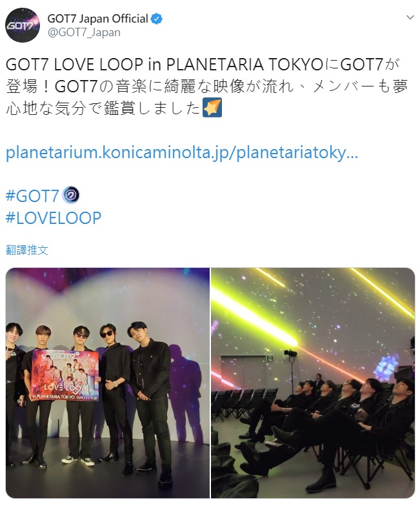Click the shooting star emoji in tweet
The image size is (420, 506).
pyautogui.click(x=212, y=107)
